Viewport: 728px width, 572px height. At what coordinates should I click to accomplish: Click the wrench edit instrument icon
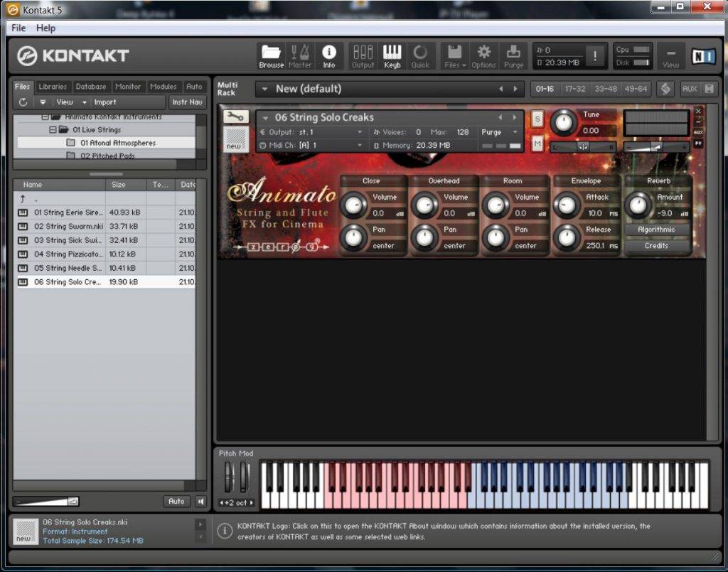235,116
